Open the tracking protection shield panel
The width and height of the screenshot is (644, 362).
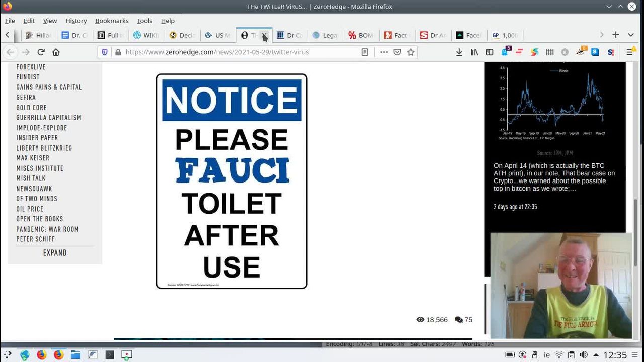[105, 52]
